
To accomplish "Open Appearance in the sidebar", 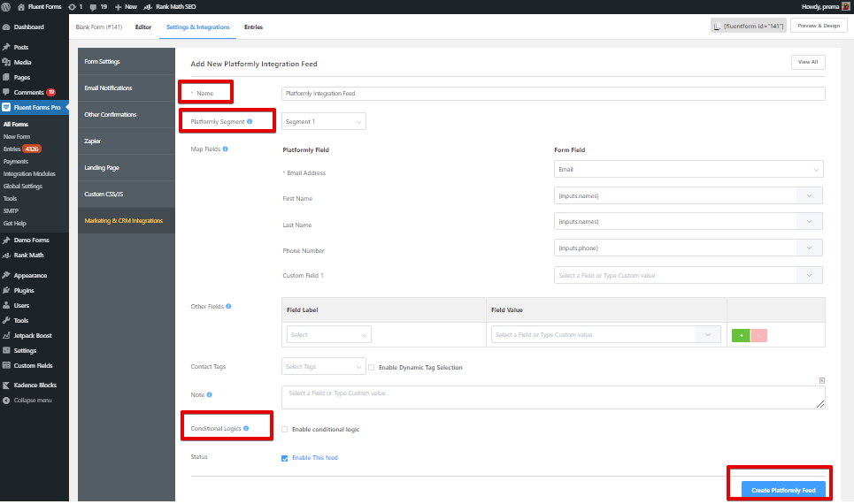I will click(30, 275).
